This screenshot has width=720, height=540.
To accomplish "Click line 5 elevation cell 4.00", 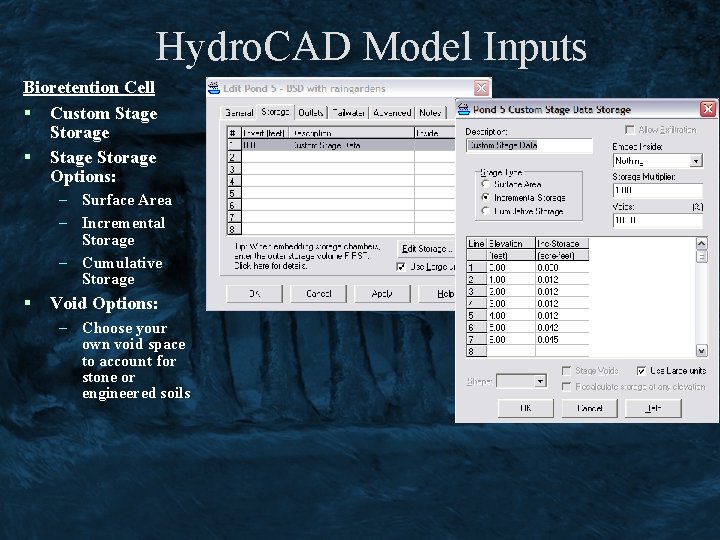I will point(511,315).
